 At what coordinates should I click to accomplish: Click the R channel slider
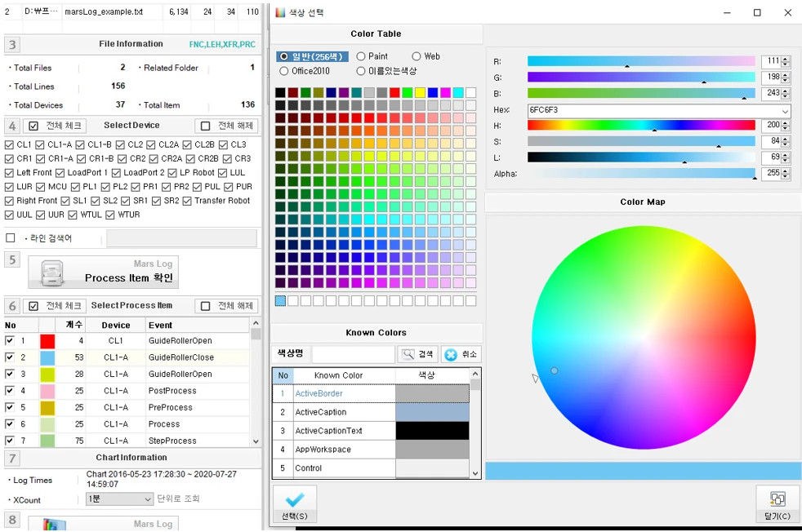pyautogui.click(x=641, y=61)
